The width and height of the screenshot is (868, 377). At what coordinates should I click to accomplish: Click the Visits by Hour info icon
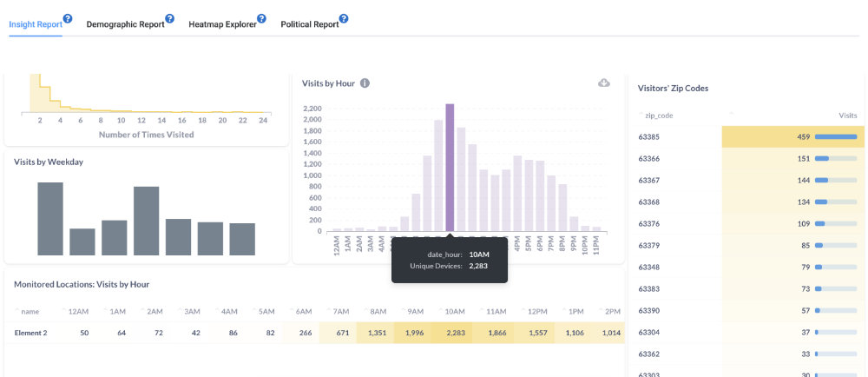pyautogui.click(x=365, y=83)
